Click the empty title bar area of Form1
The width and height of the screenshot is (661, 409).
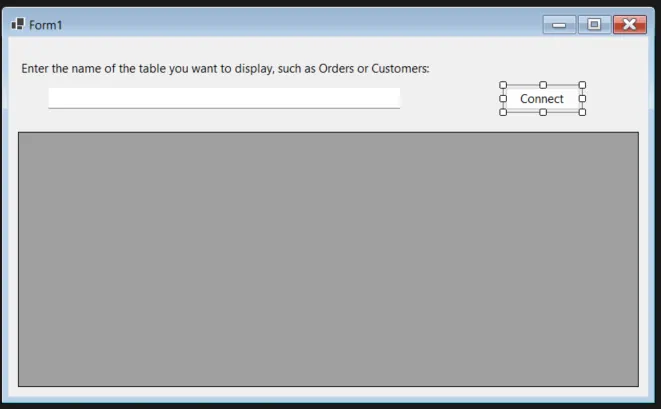coord(300,25)
